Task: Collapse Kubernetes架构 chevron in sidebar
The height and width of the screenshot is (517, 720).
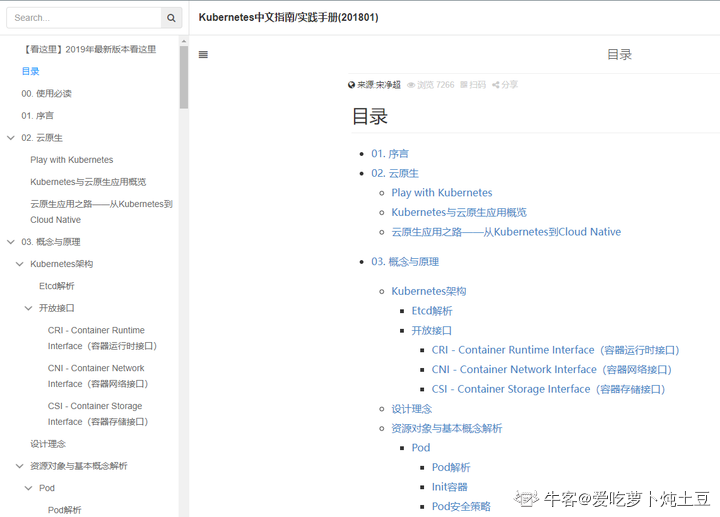Action: click(20, 264)
